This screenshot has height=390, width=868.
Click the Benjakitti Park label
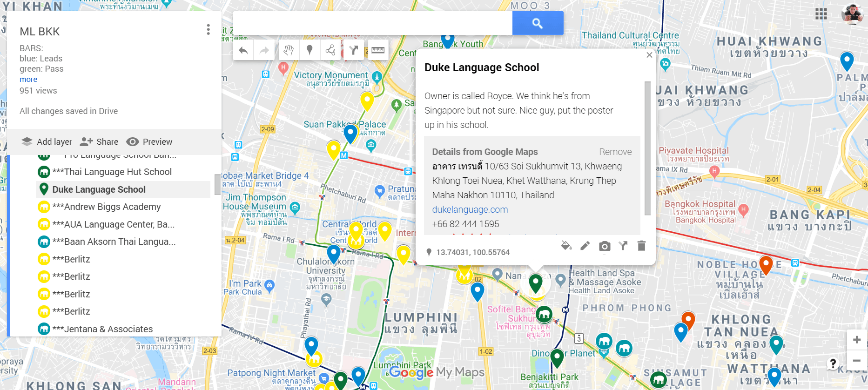point(549,377)
